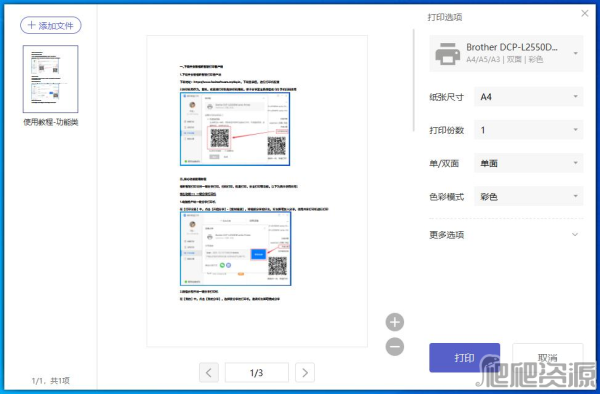This screenshot has height=394, width=600.
Task: Click the 单/双面 label
Action: coord(444,164)
